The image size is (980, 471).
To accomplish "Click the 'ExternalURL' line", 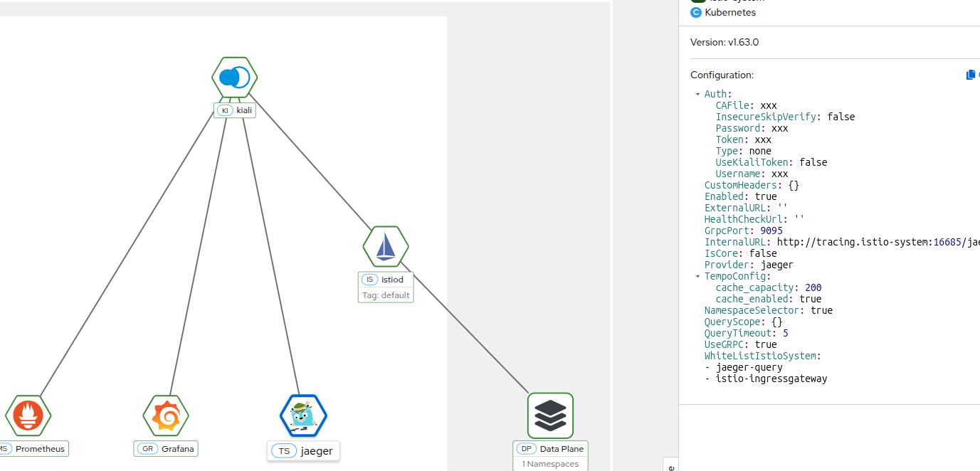I will [x=746, y=208].
